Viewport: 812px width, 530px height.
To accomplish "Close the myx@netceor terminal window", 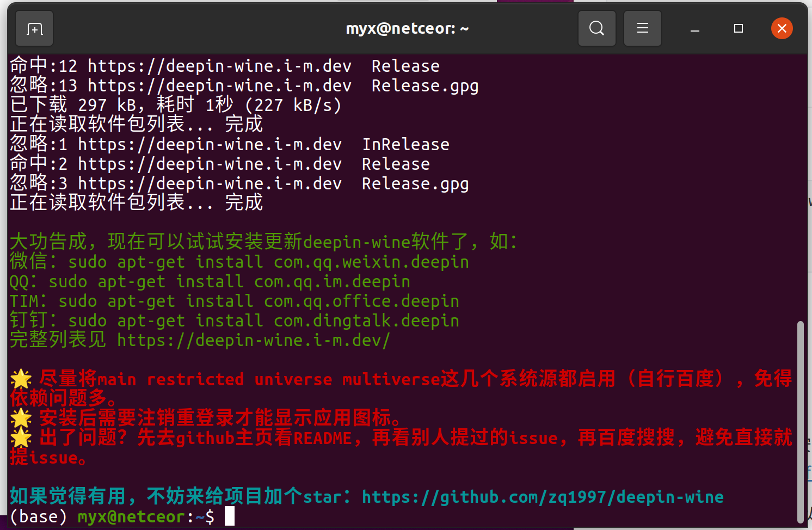I will pos(782,28).
